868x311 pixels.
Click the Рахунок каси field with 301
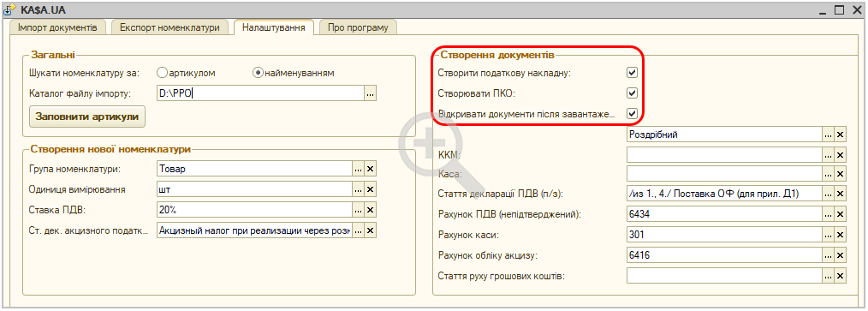pos(724,235)
